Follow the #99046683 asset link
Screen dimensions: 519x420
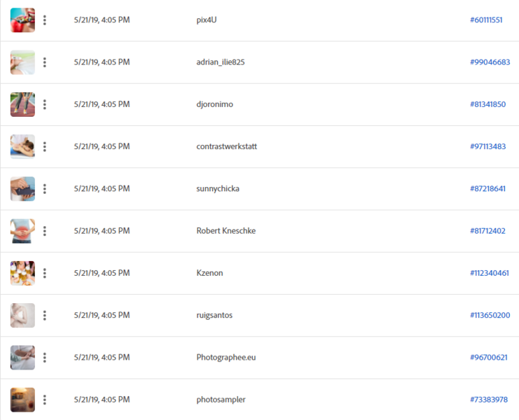click(x=490, y=62)
